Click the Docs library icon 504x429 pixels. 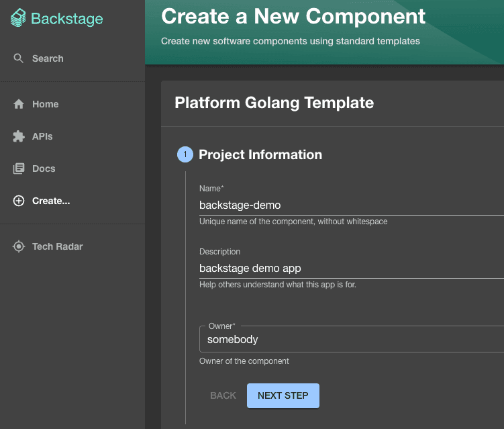19,169
